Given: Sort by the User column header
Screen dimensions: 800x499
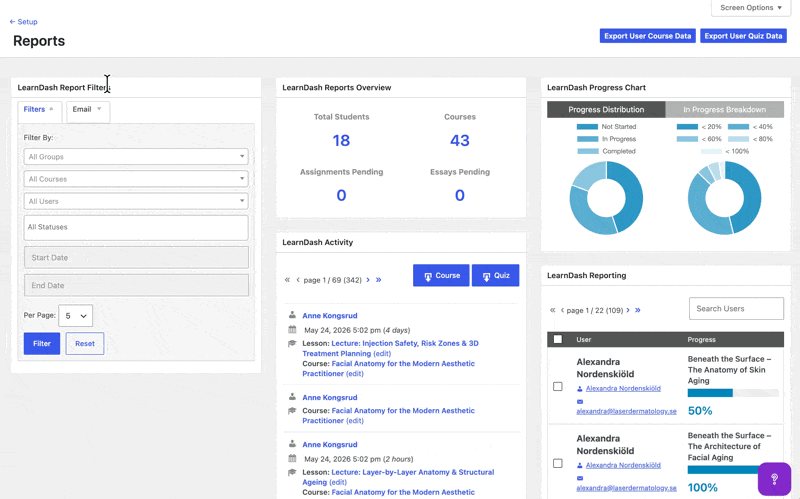Looking at the screenshot, I should coord(584,339).
